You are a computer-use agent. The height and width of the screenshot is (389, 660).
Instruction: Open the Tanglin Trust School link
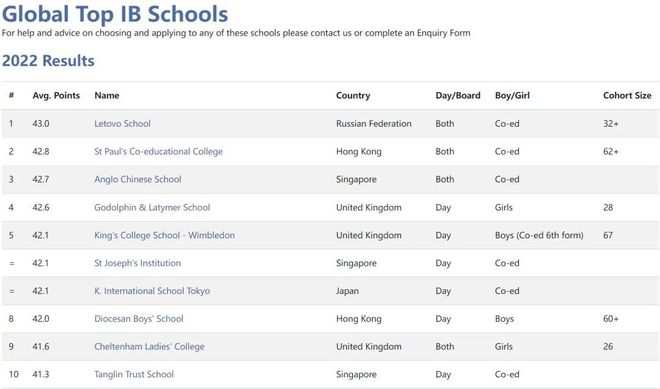tap(134, 374)
